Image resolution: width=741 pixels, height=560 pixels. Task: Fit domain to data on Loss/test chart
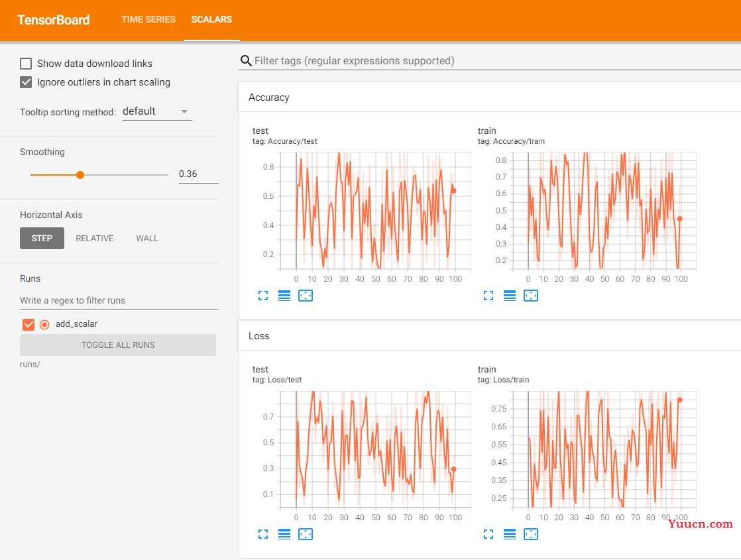pos(306,534)
